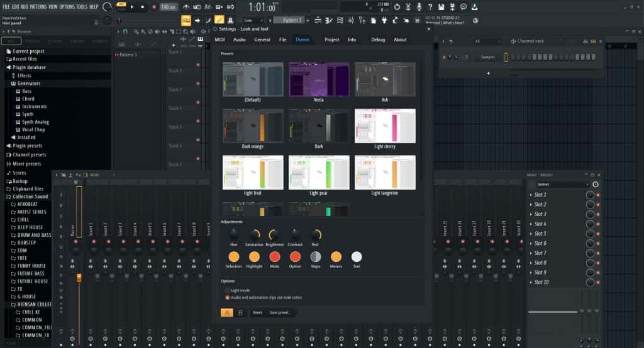Open the Channel rack view icon
Viewport: 644px width, 348px height.
click(340, 21)
